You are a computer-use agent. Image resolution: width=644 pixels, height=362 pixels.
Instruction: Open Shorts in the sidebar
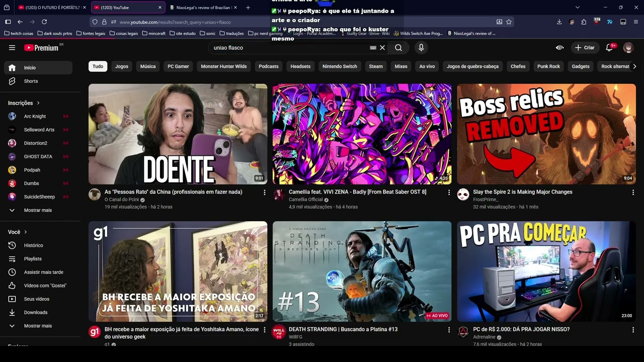(x=38, y=81)
